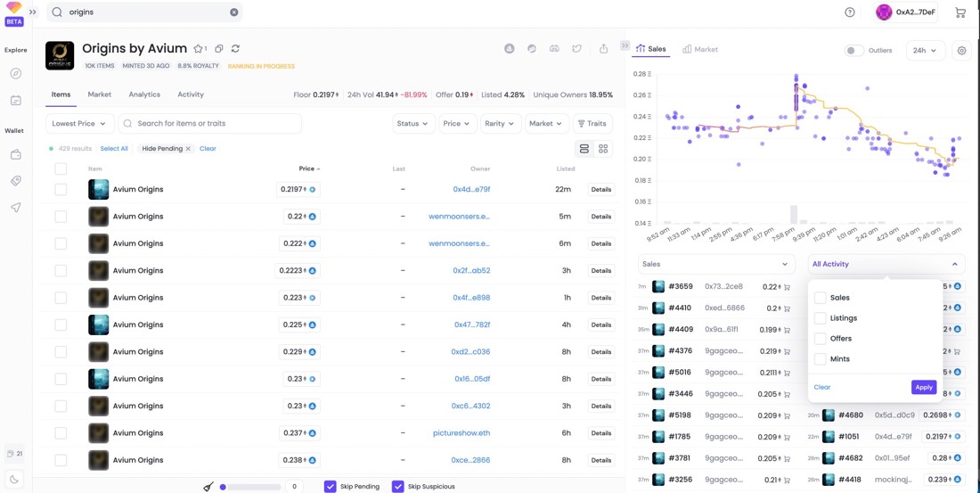Click the Gem logo with BETA badge
Screen dimensions: 980x493
pyautogui.click(x=13, y=13)
